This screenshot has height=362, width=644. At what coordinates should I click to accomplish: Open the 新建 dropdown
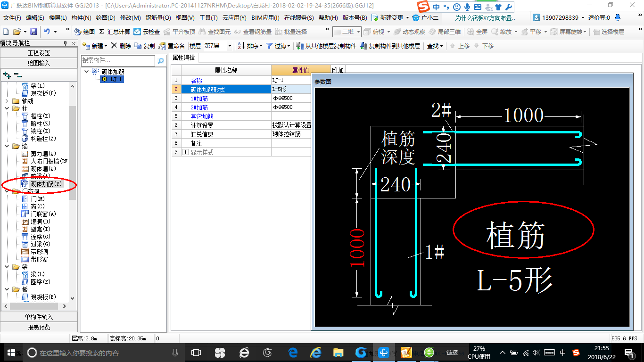coord(95,46)
